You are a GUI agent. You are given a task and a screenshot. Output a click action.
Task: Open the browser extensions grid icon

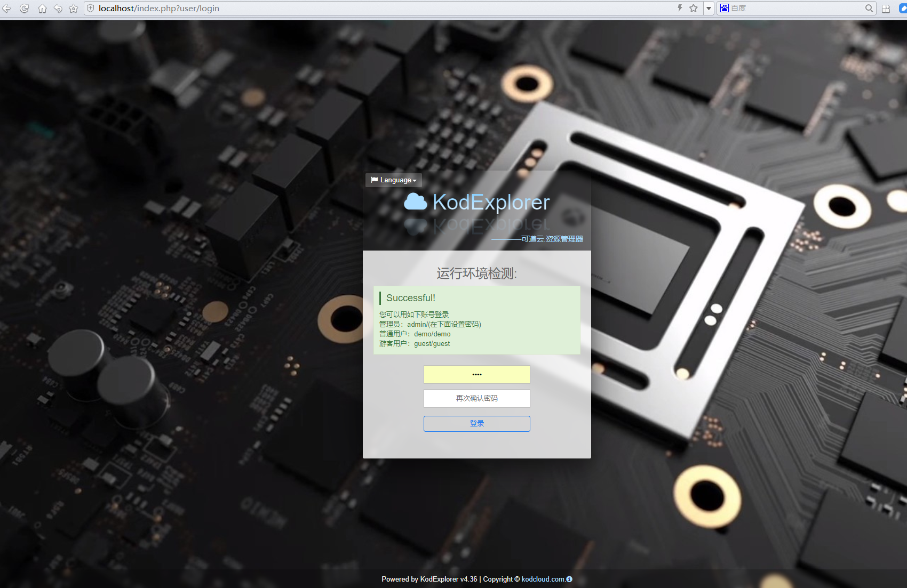click(886, 9)
